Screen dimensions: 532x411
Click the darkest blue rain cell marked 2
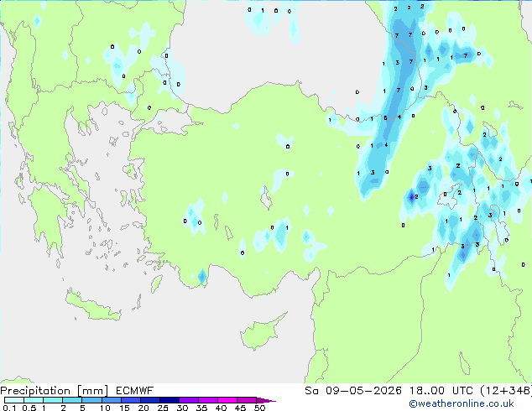[412, 196]
